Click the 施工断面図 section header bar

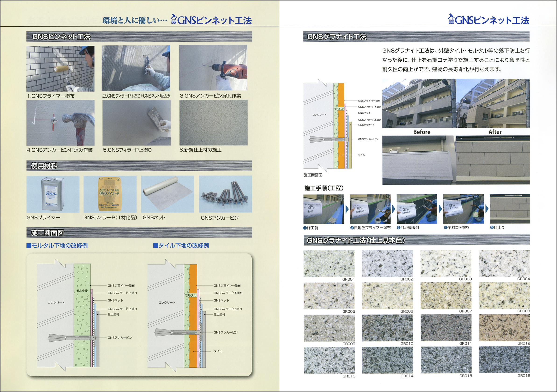139,233
